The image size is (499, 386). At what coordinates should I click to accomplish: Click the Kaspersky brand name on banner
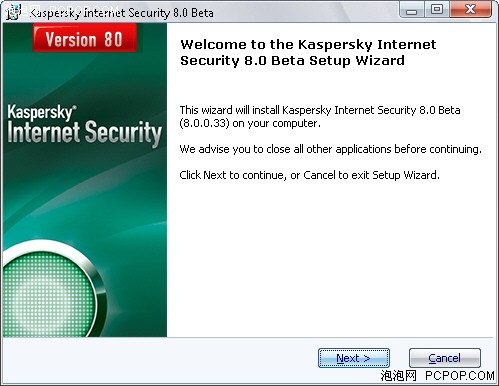42,113
